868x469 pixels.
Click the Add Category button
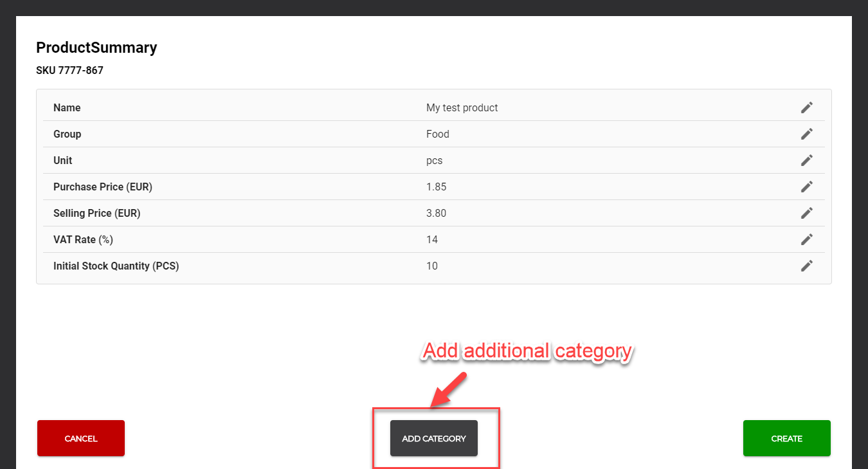[x=434, y=438]
